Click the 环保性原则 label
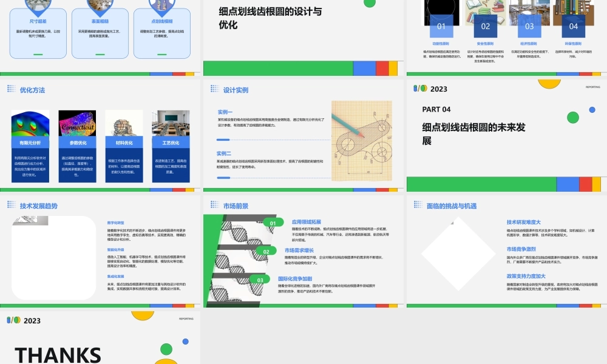The width and height of the screenshot is (607, 364). coord(573,44)
